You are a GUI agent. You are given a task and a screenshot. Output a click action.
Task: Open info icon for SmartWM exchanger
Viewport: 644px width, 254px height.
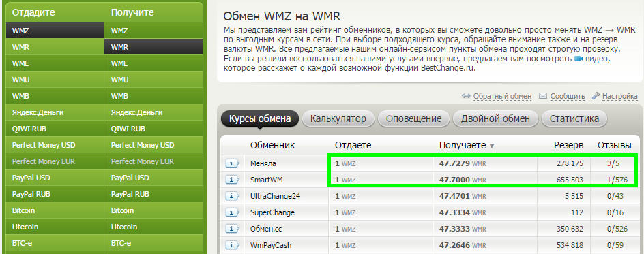(232, 180)
